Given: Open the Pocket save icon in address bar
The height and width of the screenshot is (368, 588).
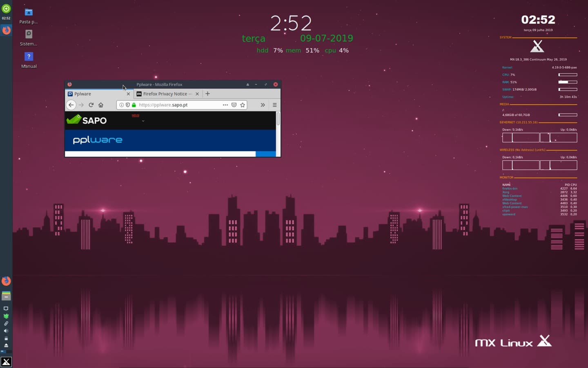Looking at the screenshot, I should (x=234, y=105).
